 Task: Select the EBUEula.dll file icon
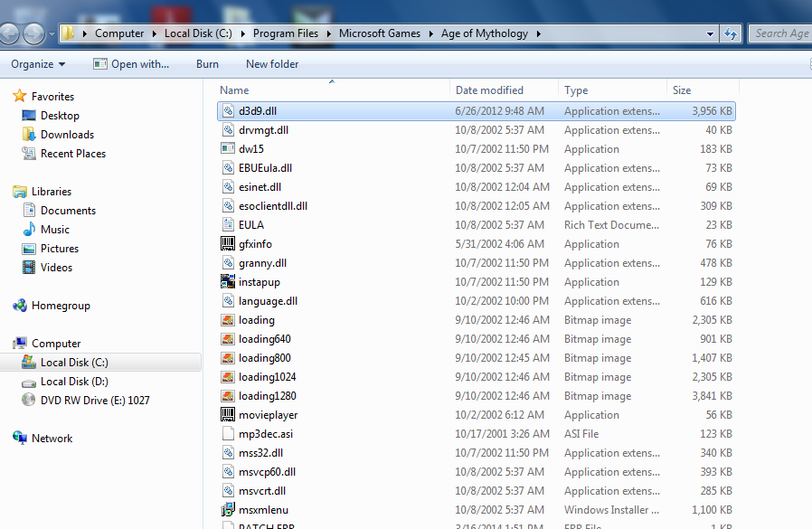pos(228,168)
